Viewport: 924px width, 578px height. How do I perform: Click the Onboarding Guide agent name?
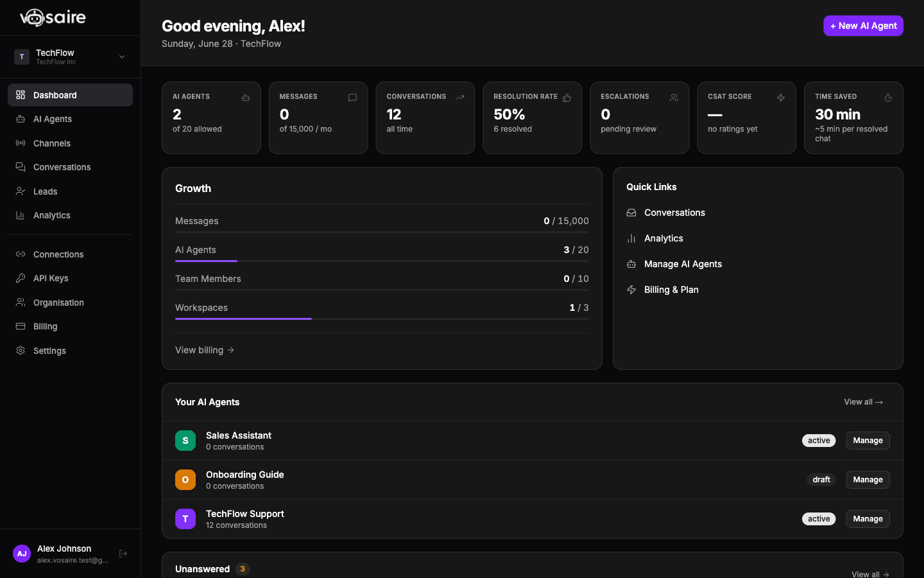pyautogui.click(x=245, y=475)
